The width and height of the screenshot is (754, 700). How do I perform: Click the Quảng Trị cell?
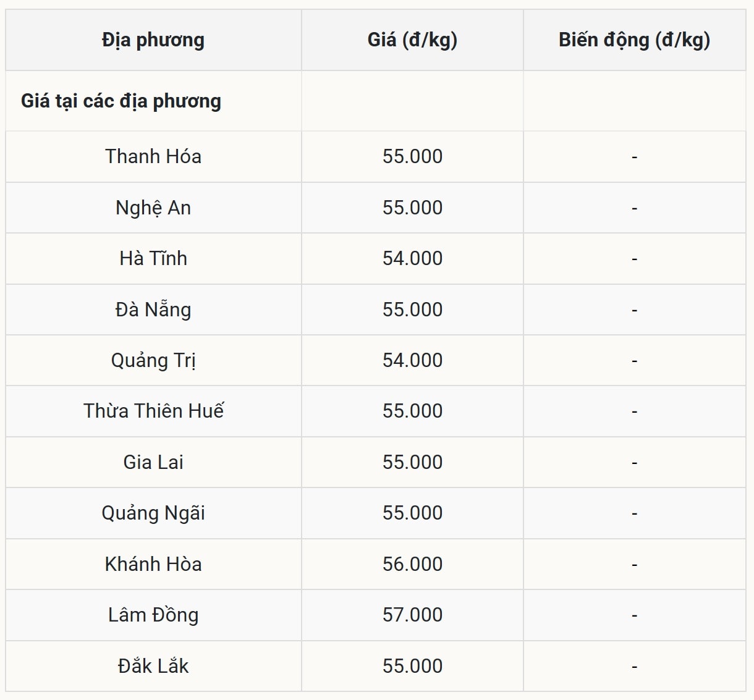[x=153, y=360]
